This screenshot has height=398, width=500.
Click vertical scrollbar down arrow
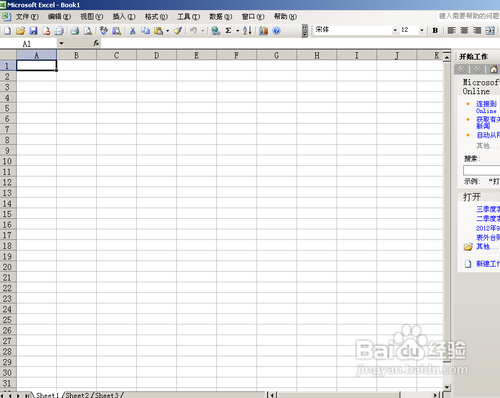(x=447, y=387)
